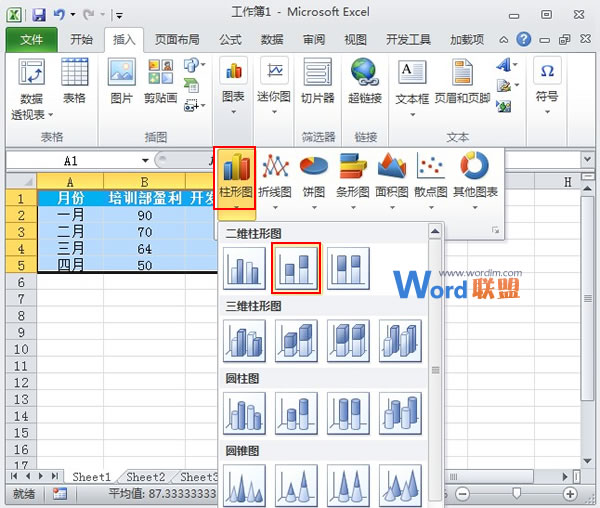Click the 面积图 area chart icon
The width and height of the screenshot is (600, 508).
click(x=392, y=177)
